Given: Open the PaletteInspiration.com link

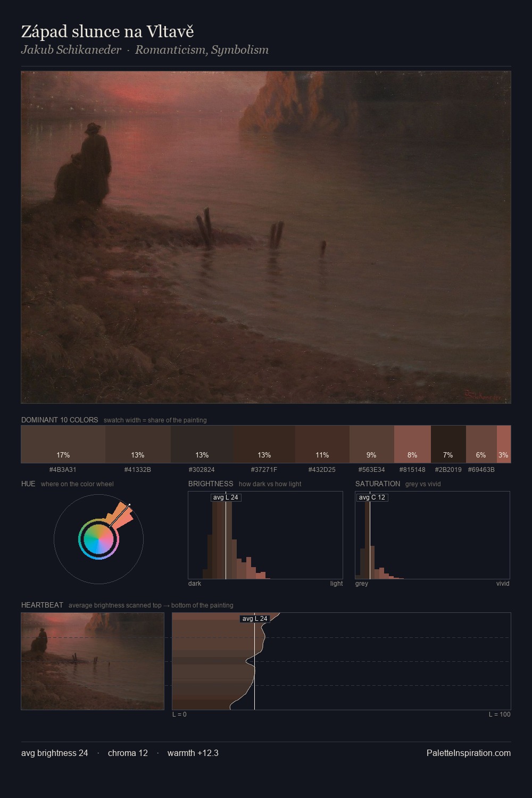Looking at the screenshot, I should (469, 753).
